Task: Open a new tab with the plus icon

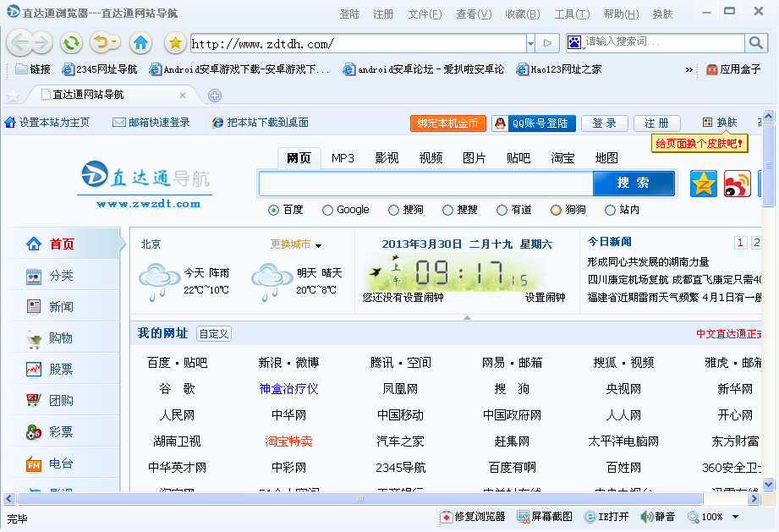Action: [215, 96]
